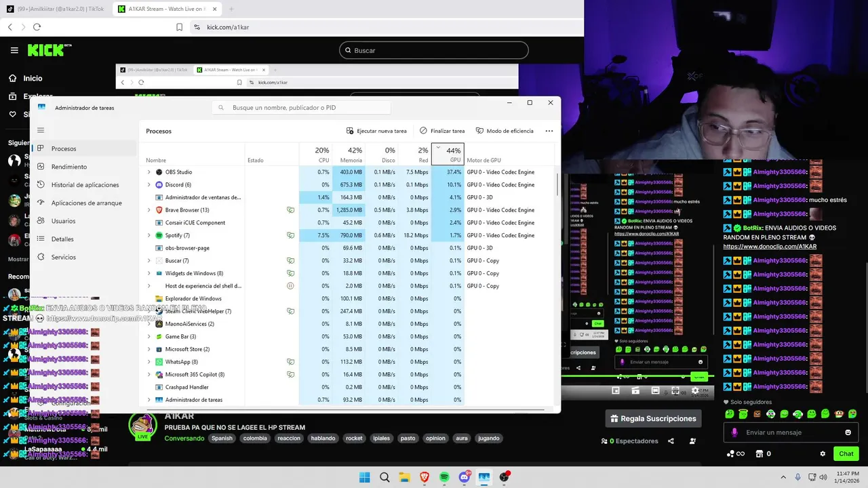Expand Microsoft Store (2) process group

[x=149, y=349]
